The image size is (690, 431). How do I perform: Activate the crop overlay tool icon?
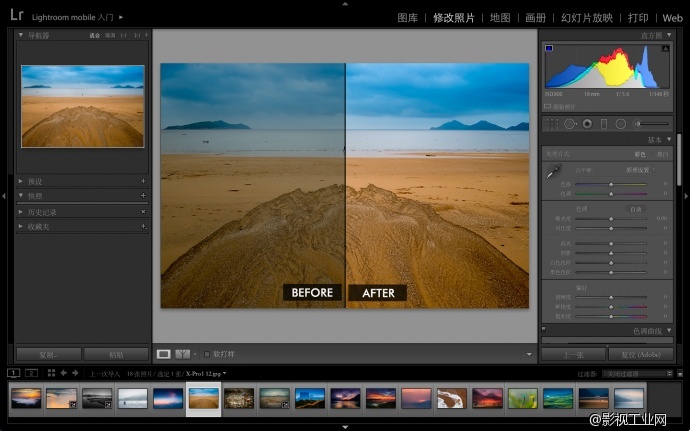tap(553, 123)
